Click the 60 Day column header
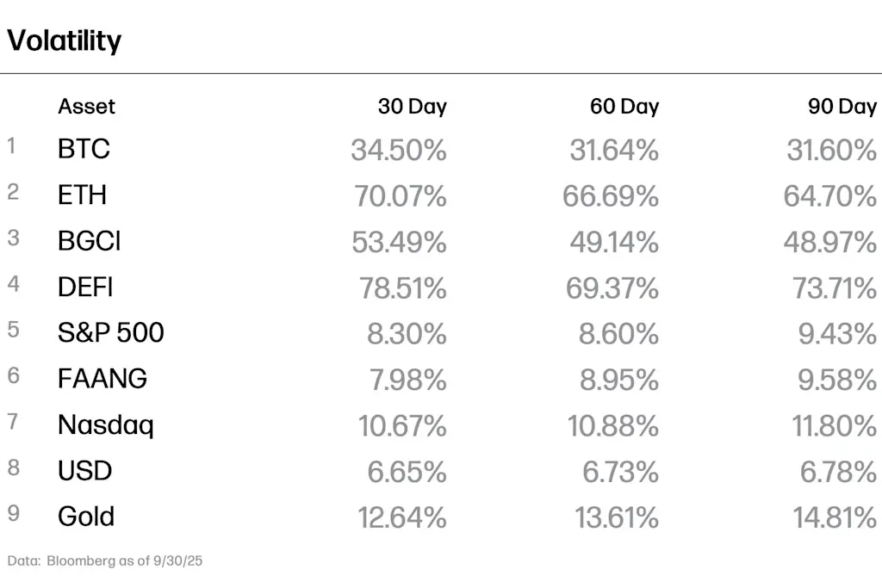 pos(624,106)
